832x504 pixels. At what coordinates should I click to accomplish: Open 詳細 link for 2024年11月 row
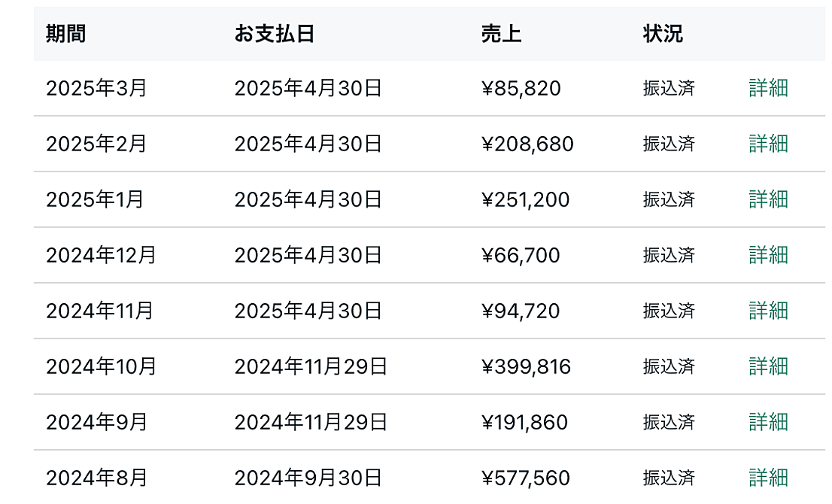pyautogui.click(x=768, y=311)
